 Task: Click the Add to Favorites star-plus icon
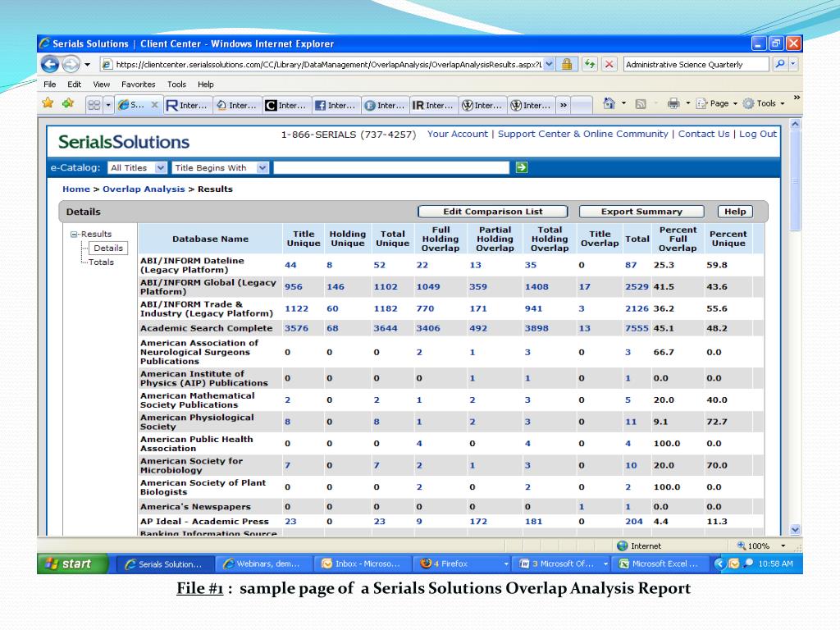pos(68,103)
